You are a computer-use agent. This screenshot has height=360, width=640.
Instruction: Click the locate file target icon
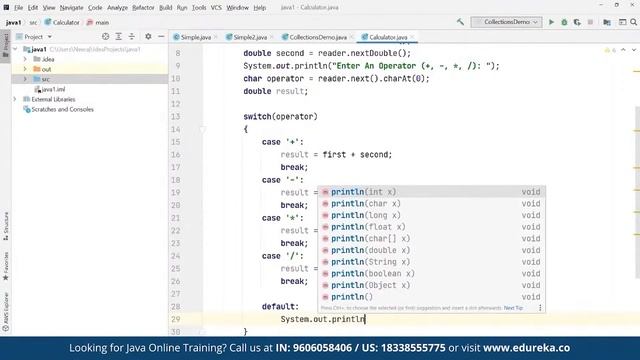click(x=105, y=37)
